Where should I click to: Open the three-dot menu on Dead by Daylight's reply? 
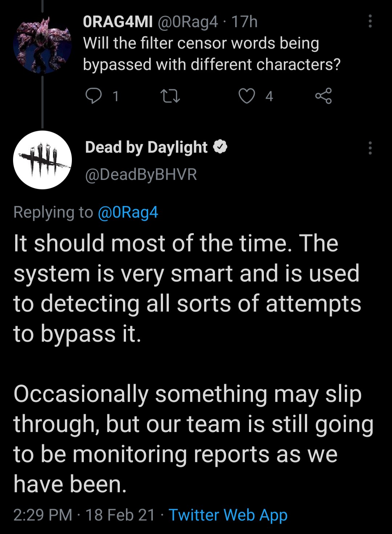coord(370,148)
